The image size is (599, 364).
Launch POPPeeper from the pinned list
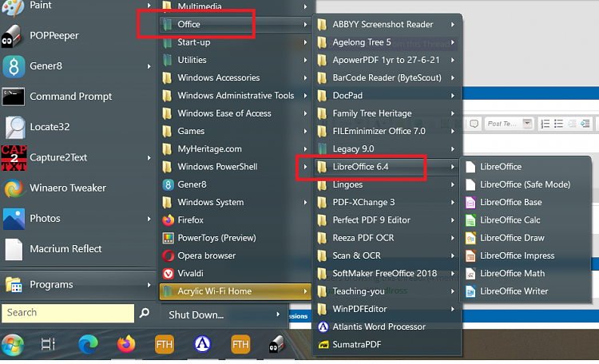(77, 35)
